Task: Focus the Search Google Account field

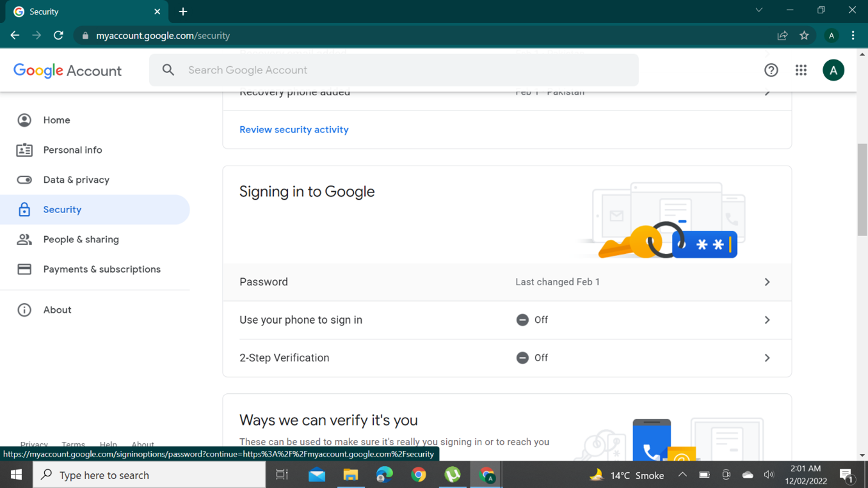Action: point(394,70)
